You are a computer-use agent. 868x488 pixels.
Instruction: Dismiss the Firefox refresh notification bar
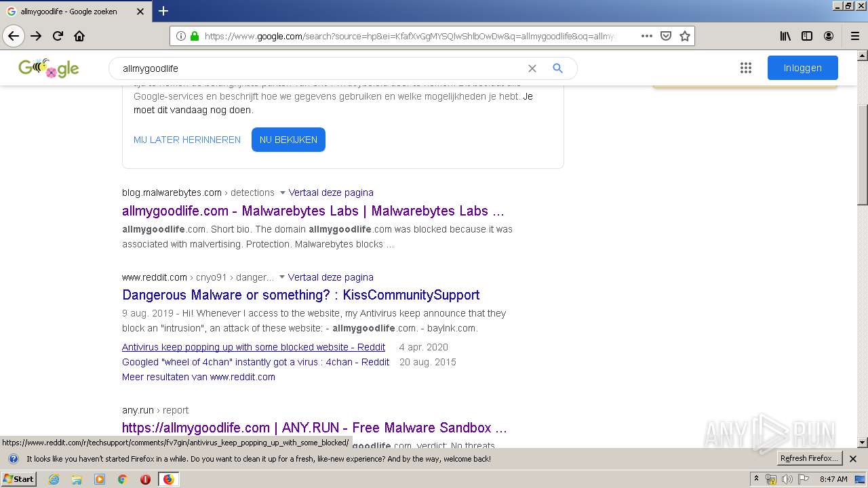click(853, 459)
